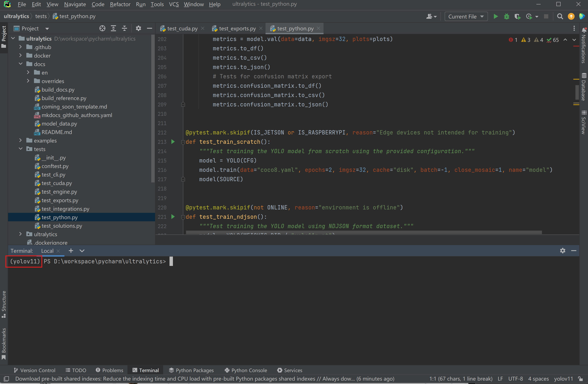Click the Project tree vertical scrollbar

coord(153,109)
